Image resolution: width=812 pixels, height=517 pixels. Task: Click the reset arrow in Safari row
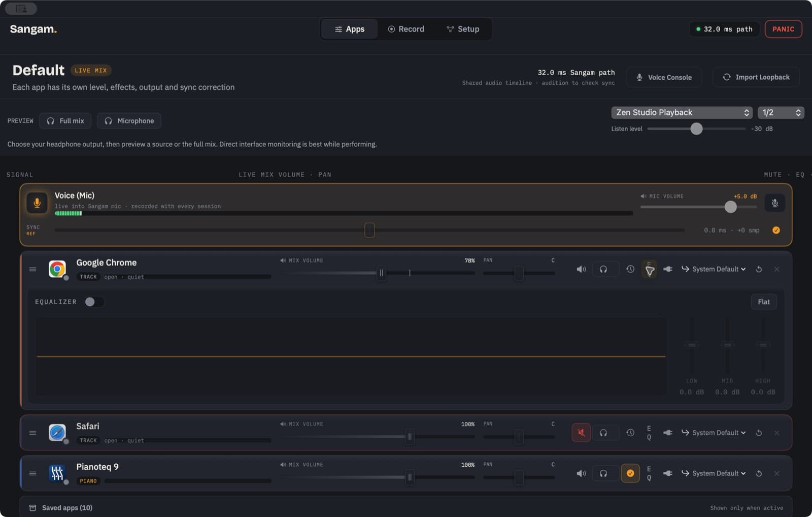pos(759,433)
